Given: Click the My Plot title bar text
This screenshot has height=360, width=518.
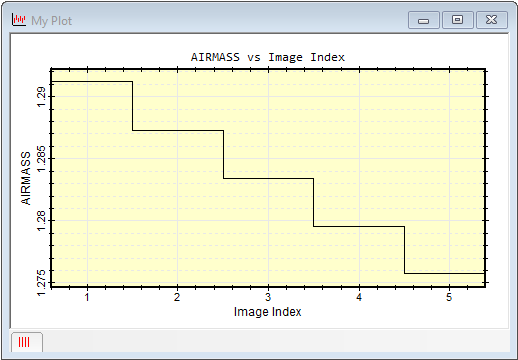Looking at the screenshot, I should click(51, 21).
